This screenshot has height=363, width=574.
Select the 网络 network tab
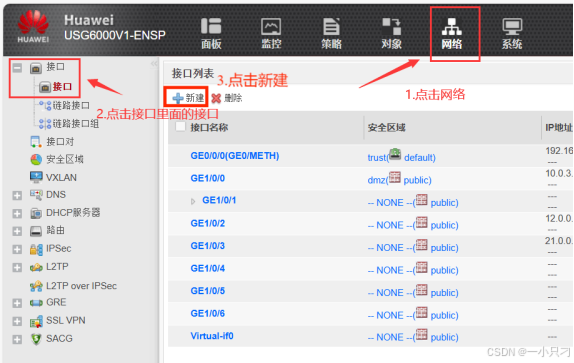pos(452,34)
